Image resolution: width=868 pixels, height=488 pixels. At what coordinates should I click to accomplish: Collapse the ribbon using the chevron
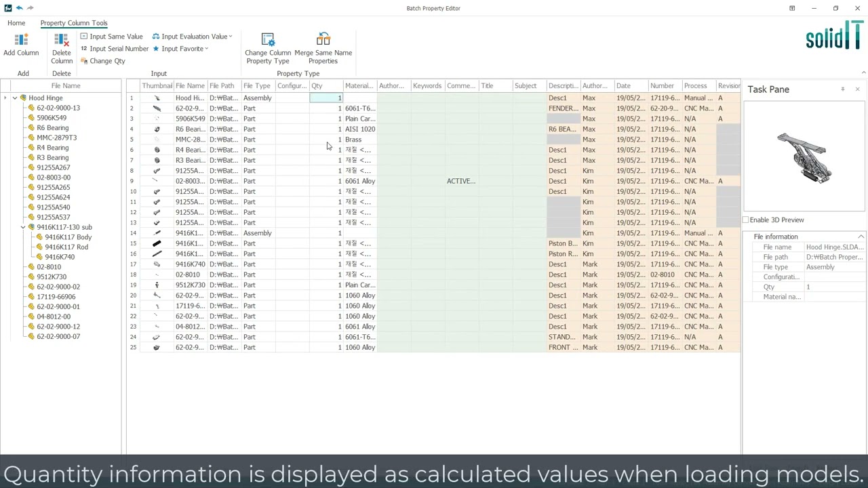coord(863,73)
